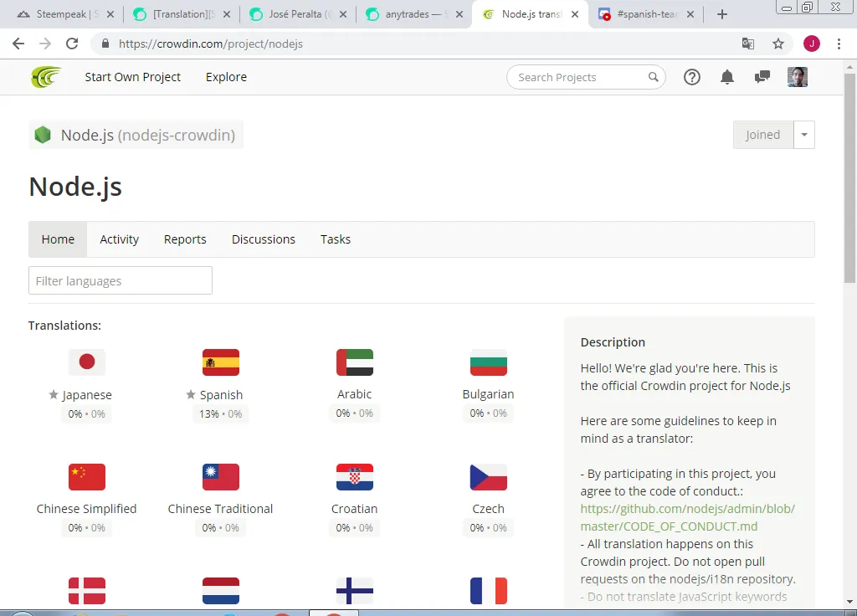Click the Translations: heading text
The image size is (857, 616).
pos(64,326)
